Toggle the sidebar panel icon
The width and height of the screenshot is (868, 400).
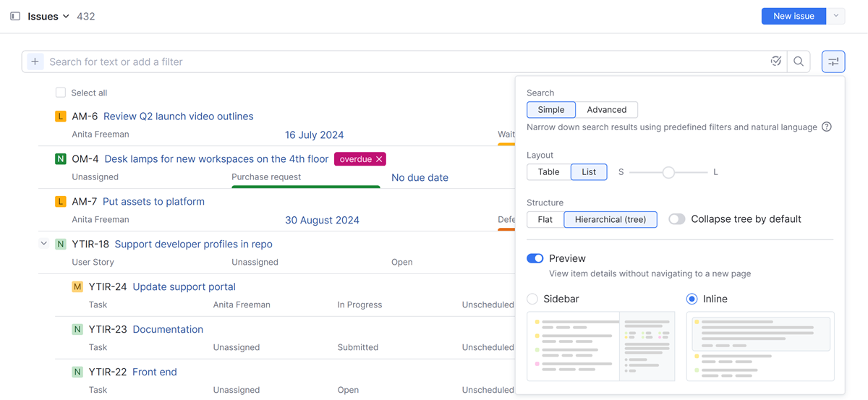coord(15,16)
